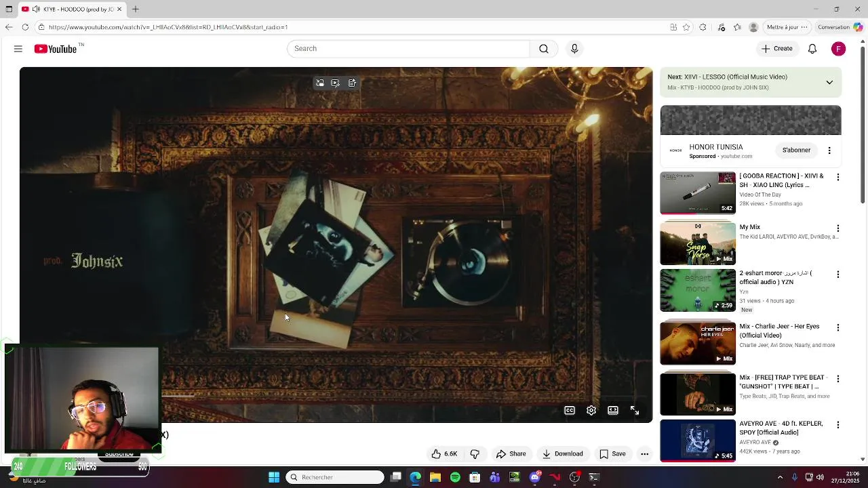
Task: Like the video with thumbs up
Action: click(x=445, y=454)
